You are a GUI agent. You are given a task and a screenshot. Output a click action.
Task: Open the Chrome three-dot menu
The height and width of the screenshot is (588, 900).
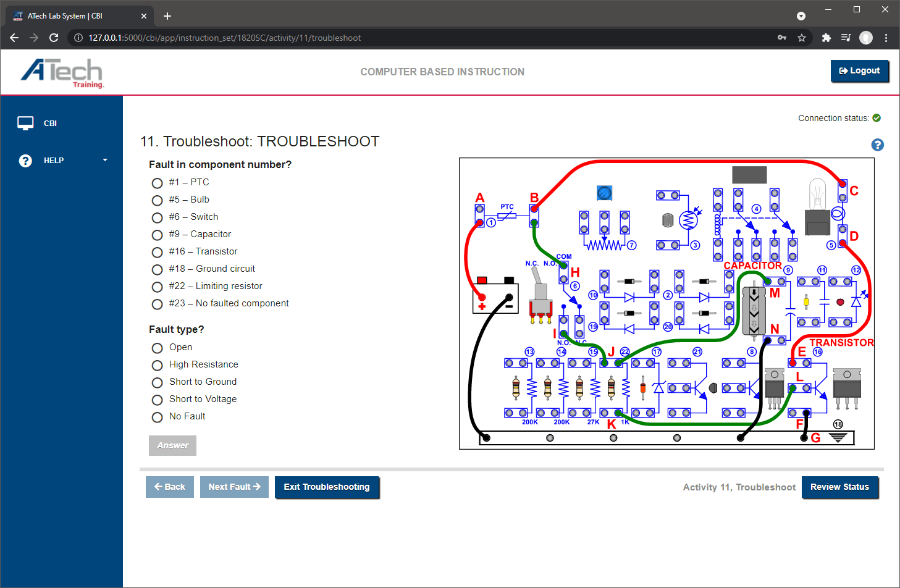886,38
